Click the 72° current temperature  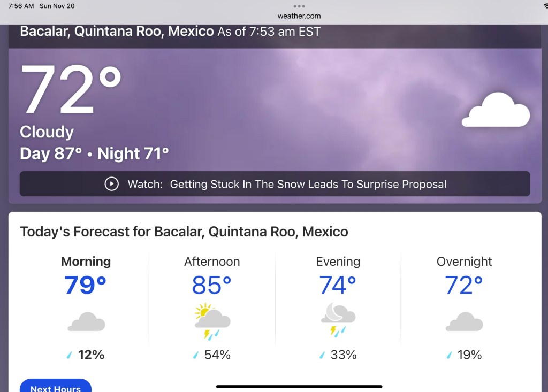pyautogui.click(x=71, y=90)
